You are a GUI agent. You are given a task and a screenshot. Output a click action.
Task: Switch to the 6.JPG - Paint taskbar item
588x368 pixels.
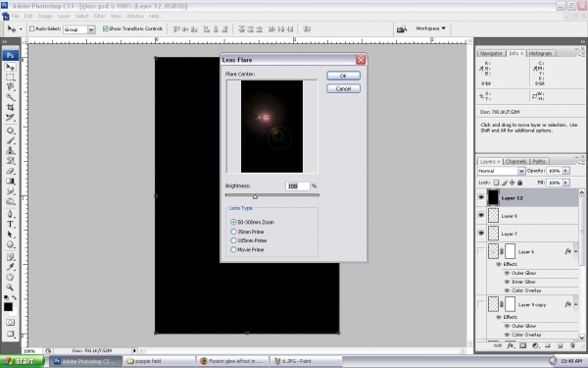coord(307,361)
